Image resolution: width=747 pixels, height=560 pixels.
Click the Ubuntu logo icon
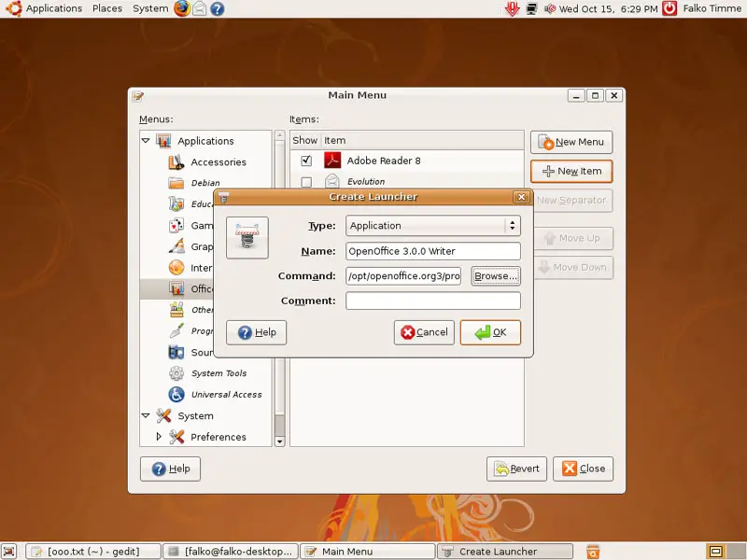(13, 8)
